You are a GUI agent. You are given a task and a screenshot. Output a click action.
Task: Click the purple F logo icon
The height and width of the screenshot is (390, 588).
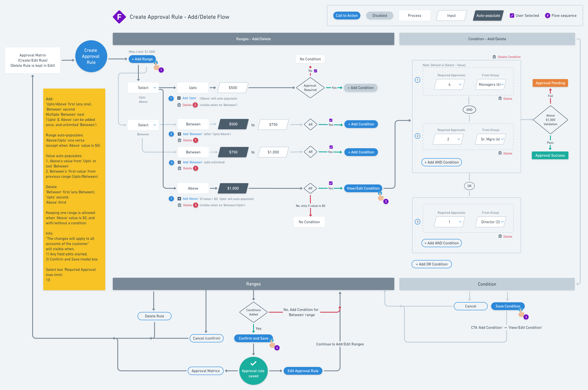119,17
